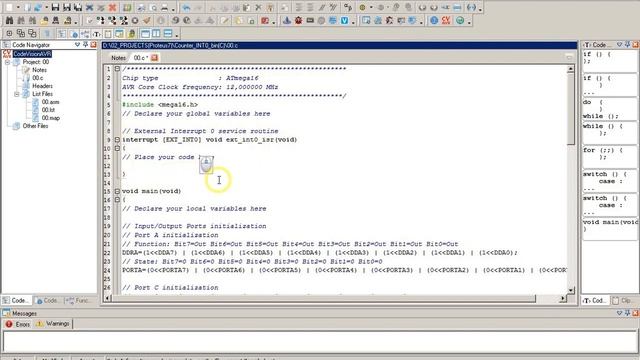Collapse the code fold at line 15

[117, 191]
